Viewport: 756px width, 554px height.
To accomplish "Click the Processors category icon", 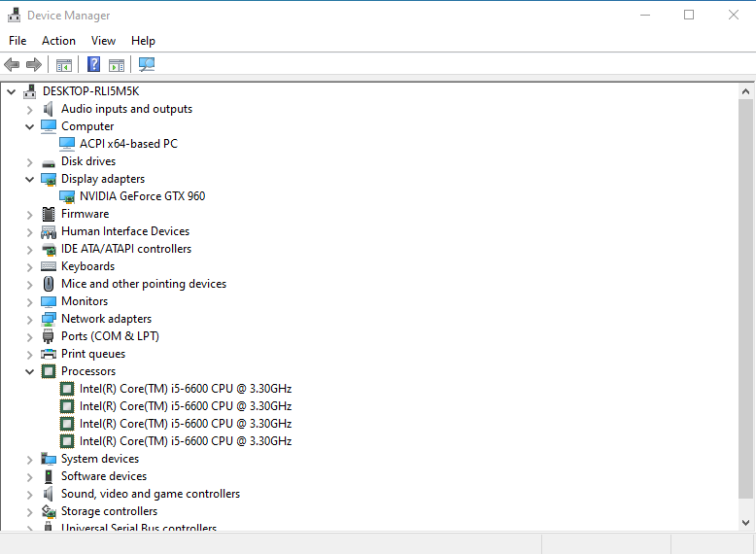I will coord(49,371).
